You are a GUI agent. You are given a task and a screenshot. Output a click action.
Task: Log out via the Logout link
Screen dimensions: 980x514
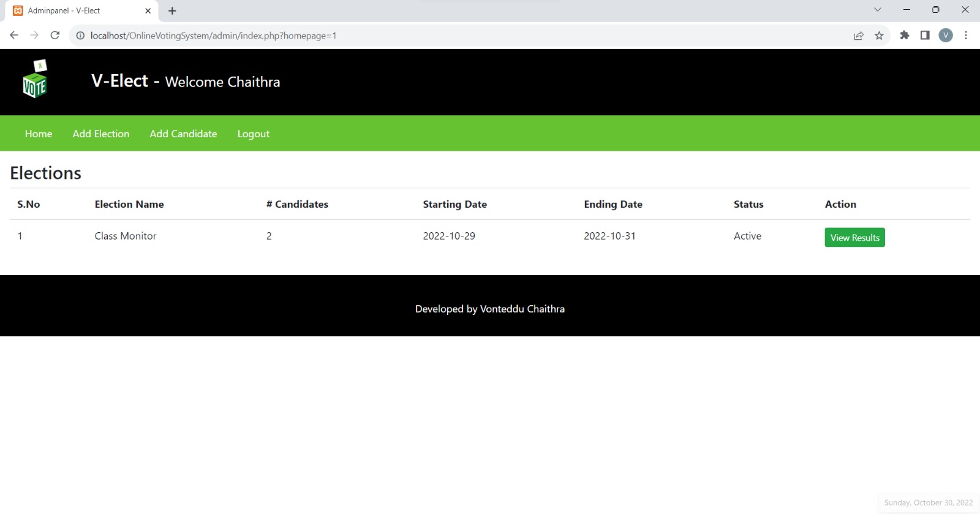coord(254,134)
